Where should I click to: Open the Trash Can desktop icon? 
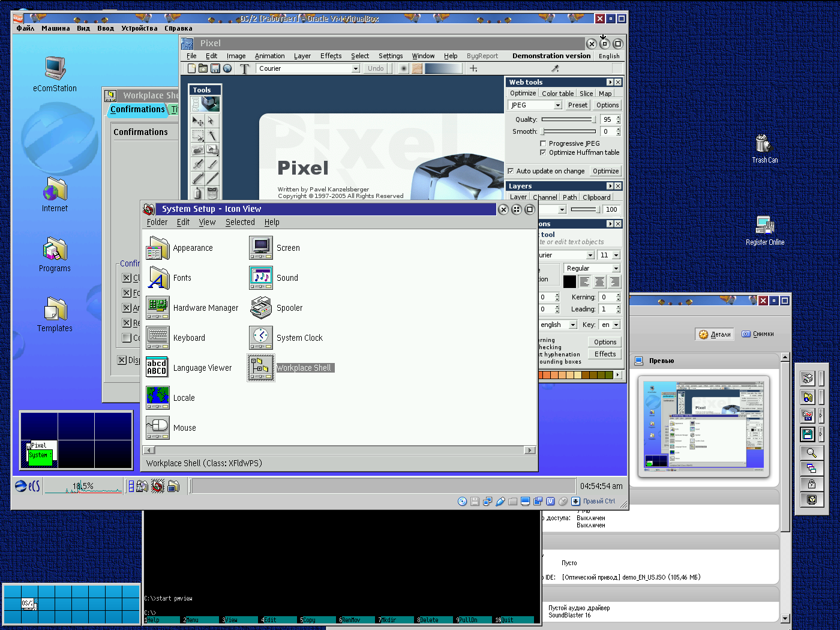[763, 143]
